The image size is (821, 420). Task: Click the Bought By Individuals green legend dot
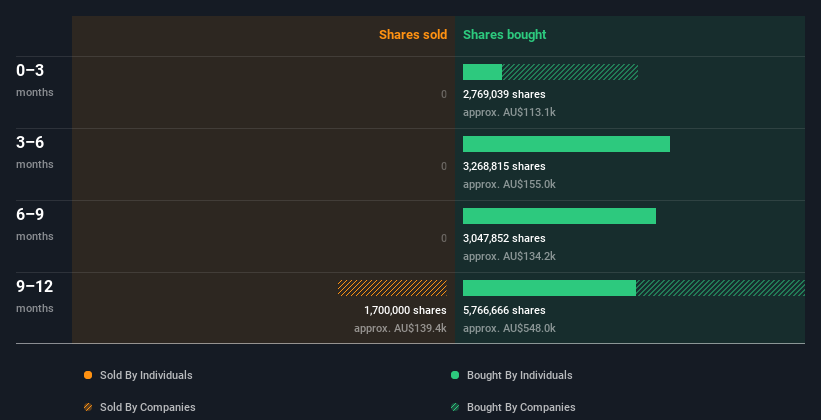click(x=455, y=375)
